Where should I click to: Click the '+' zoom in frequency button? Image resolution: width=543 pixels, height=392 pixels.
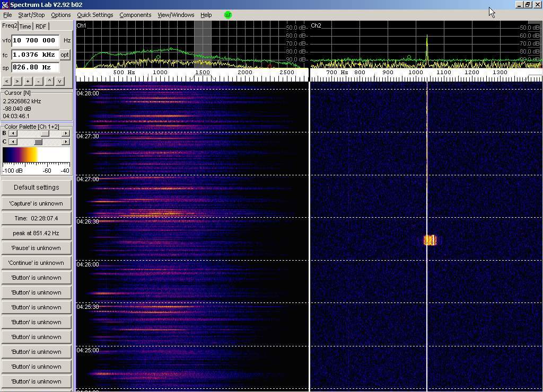[x=28, y=81]
